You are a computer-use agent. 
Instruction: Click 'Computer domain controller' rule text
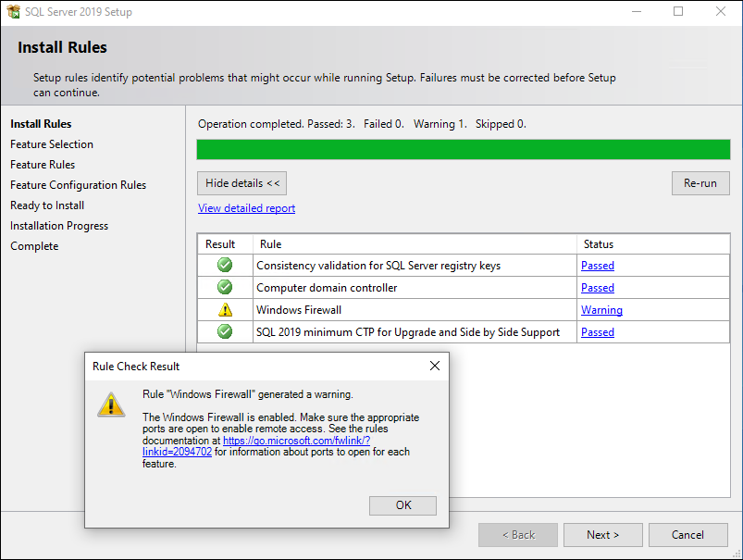click(327, 288)
